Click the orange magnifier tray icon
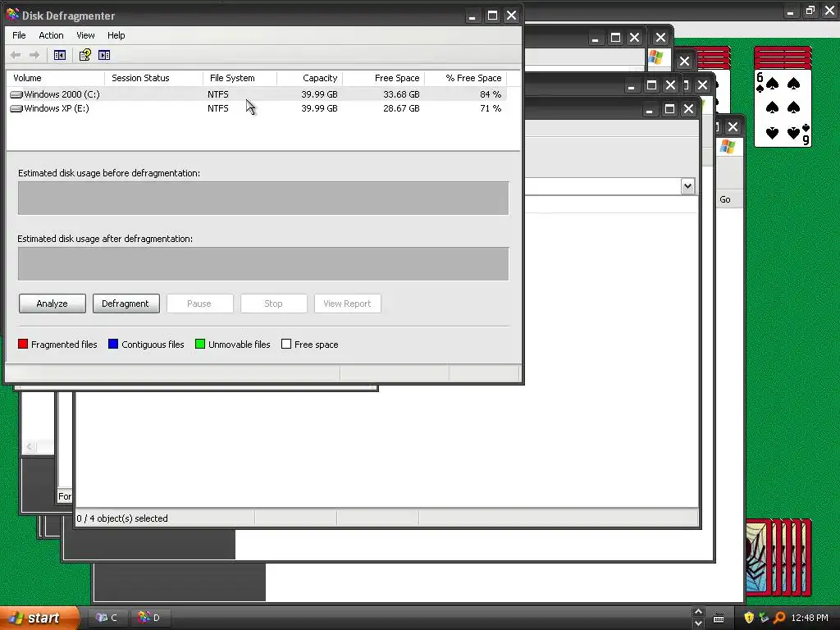 coord(779,618)
